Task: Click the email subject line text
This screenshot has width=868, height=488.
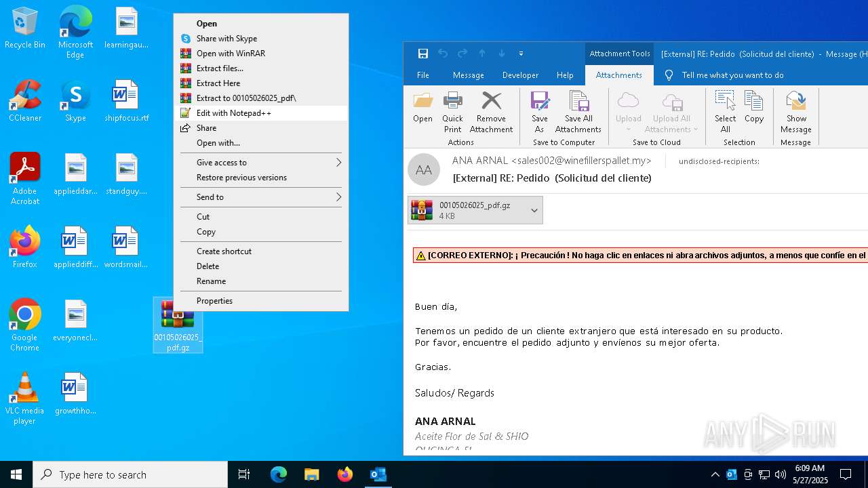Action: point(552,178)
